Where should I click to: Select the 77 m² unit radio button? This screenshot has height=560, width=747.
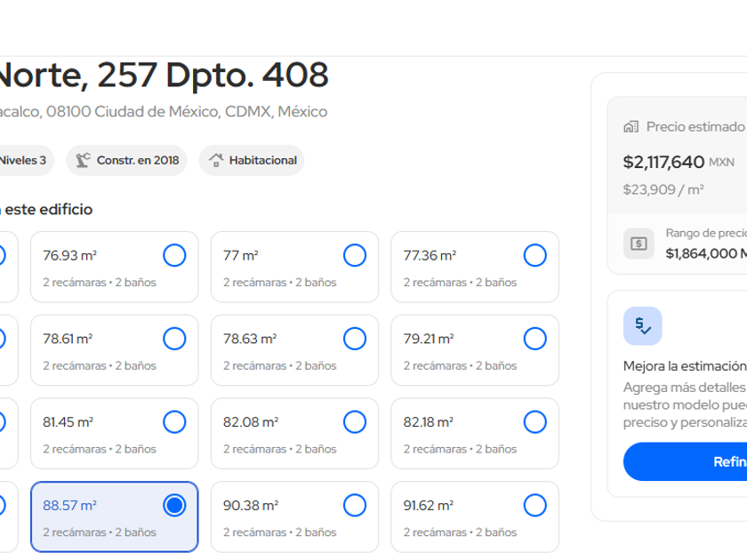click(355, 256)
